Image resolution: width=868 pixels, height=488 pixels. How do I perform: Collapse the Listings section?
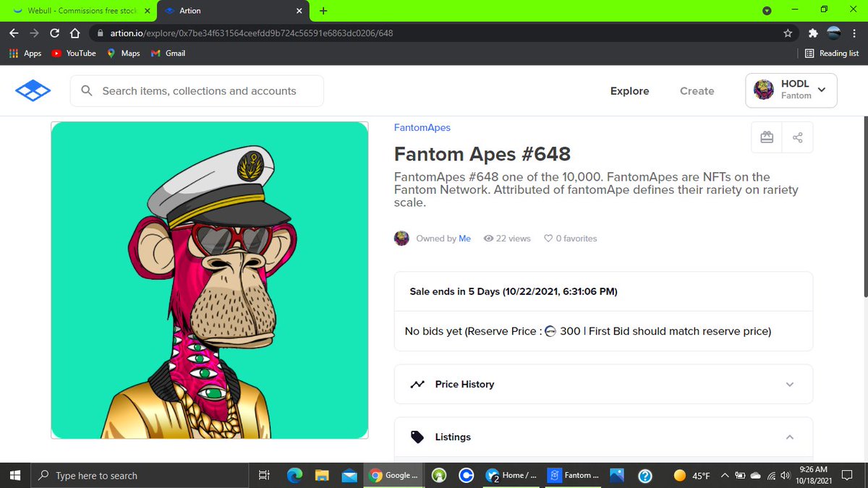pyautogui.click(x=603, y=437)
